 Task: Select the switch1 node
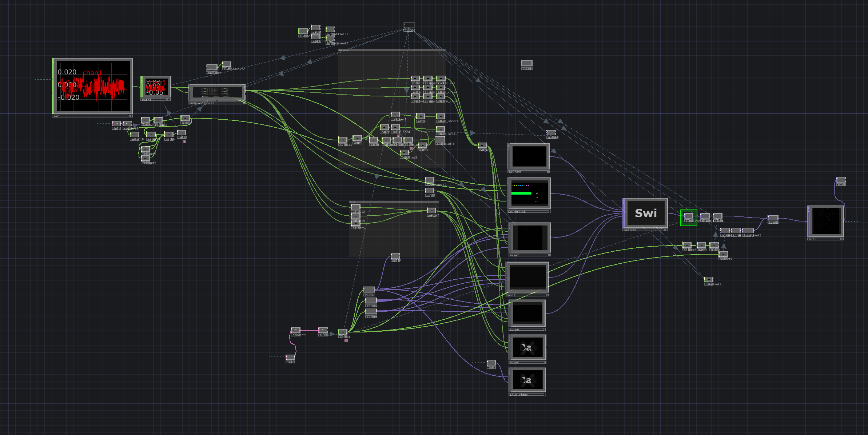pyautogui.click(x=645, y=213)
